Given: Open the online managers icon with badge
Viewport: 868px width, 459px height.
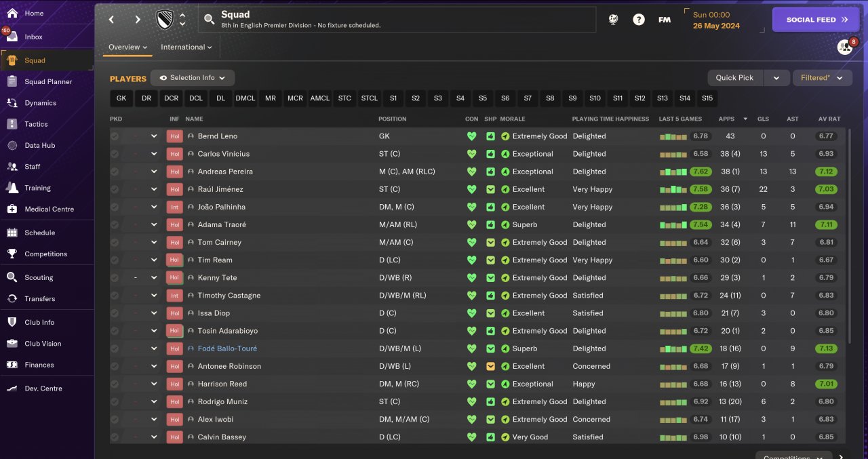Looking at the screenshot, I should coord(845,47).
